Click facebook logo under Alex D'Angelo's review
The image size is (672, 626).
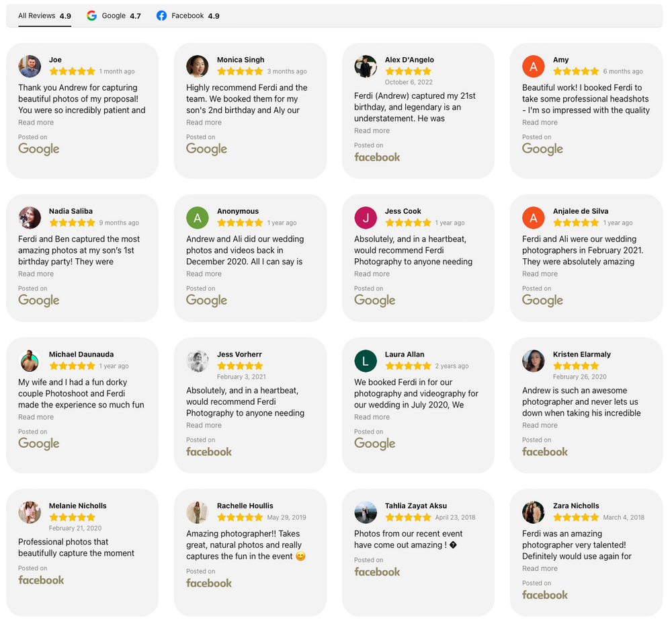(377, 157)
